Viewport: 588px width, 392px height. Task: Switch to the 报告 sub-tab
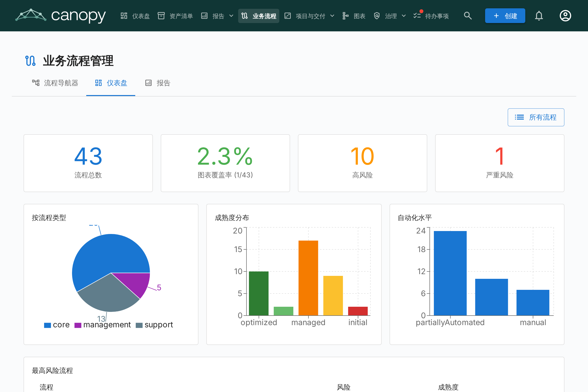(x=158, y=83)
